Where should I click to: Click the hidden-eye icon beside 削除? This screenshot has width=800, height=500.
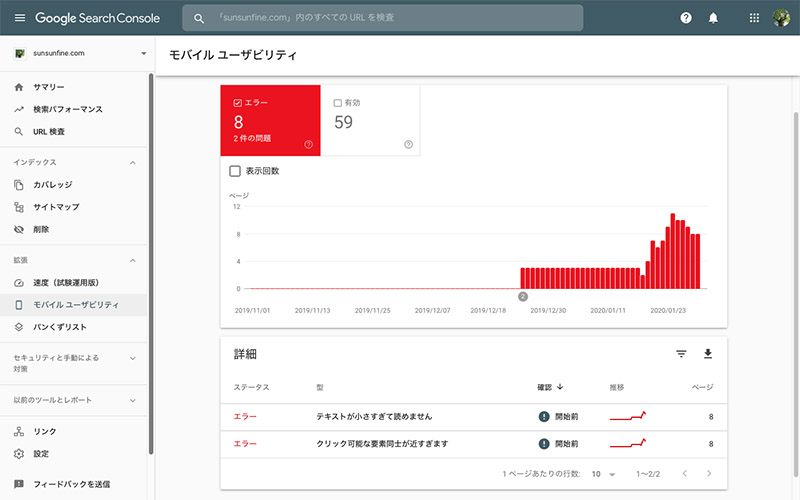19,230
